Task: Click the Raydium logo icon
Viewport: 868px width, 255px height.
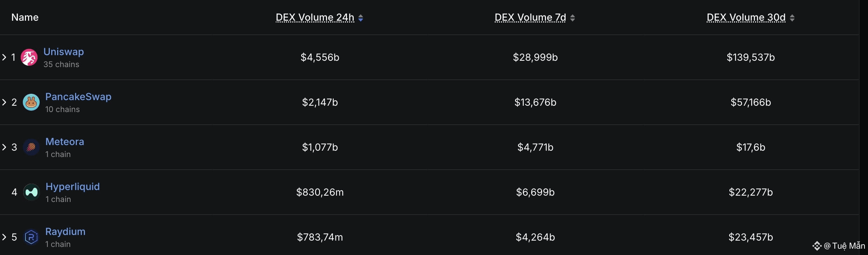Action: pyautogui.click(x=31, y=237)
